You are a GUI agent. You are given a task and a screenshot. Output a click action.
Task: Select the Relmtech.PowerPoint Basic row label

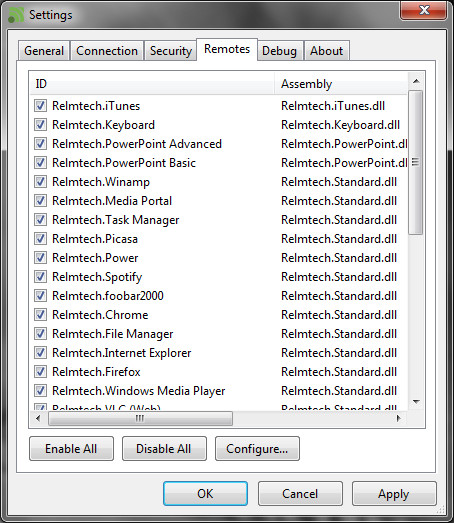[x=124, y=163]
